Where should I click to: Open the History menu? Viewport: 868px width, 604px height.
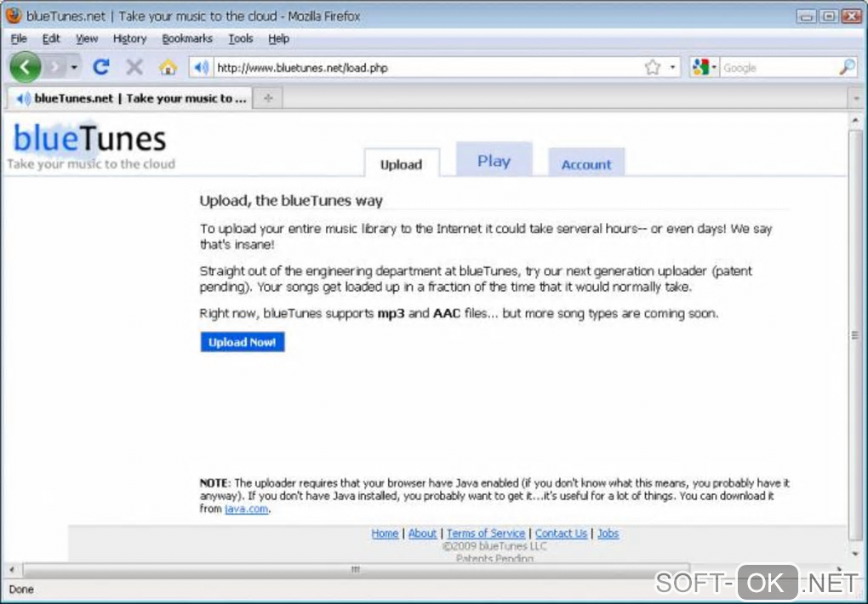point(129,39)
